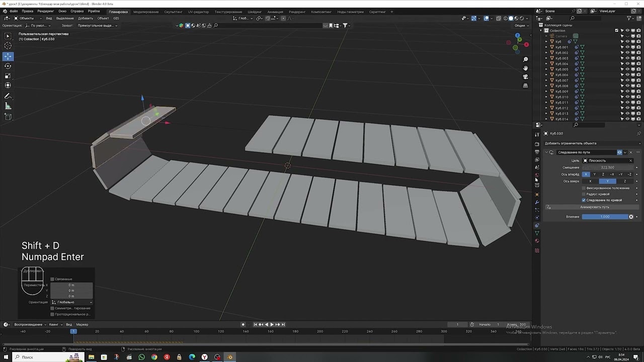Screen dimensions: 644x362
Task: Toggle camera view gizmo
Action: tap(525, 76)
